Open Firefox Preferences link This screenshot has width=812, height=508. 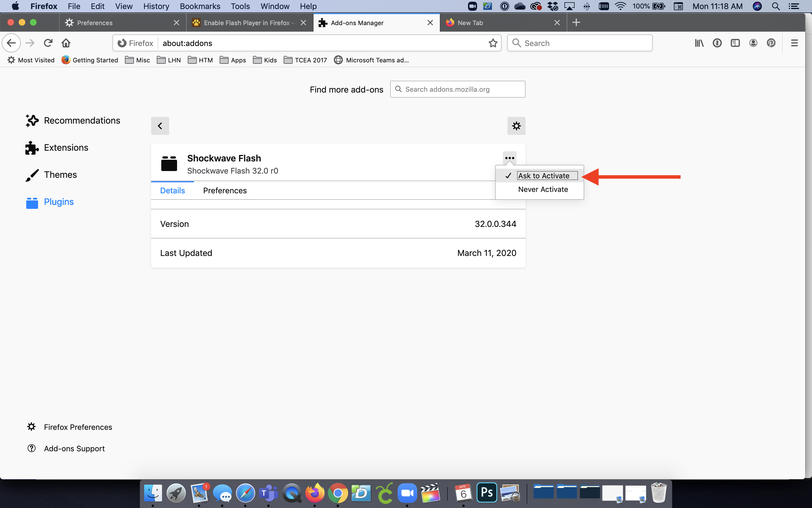pos(69,427)
